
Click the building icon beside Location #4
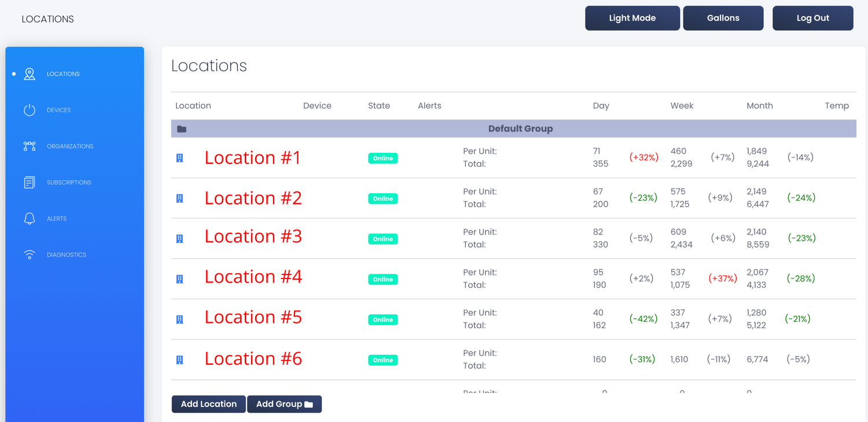[x=180, y=279]
